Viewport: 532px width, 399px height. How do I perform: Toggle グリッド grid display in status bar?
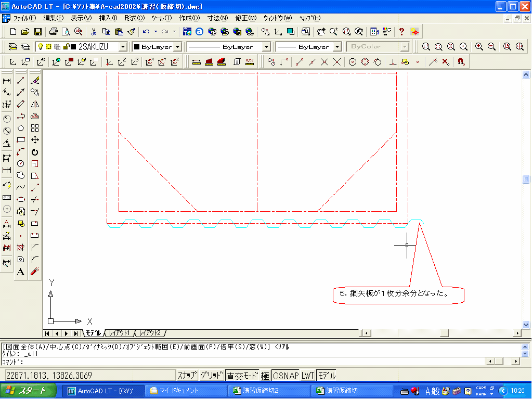(211, 375)
